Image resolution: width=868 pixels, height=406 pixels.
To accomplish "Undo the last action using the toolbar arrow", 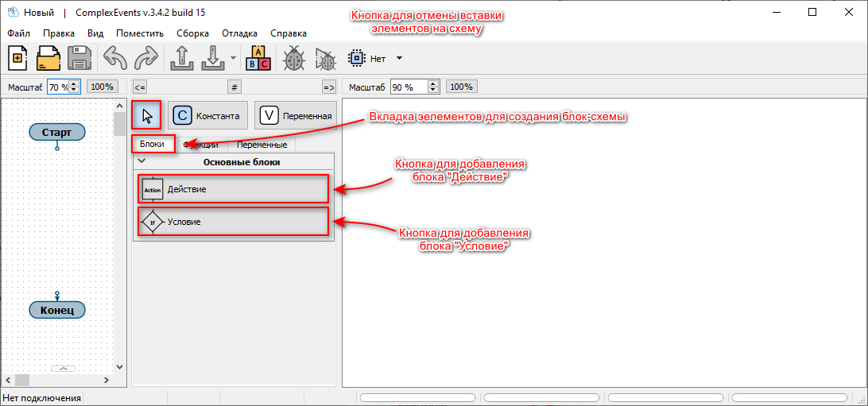I will [115, 59].
